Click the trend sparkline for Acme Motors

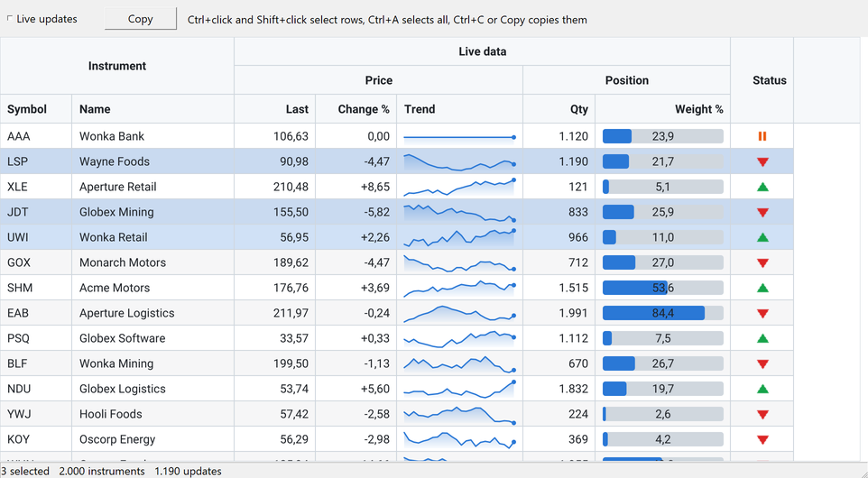[x=459, y=288]
